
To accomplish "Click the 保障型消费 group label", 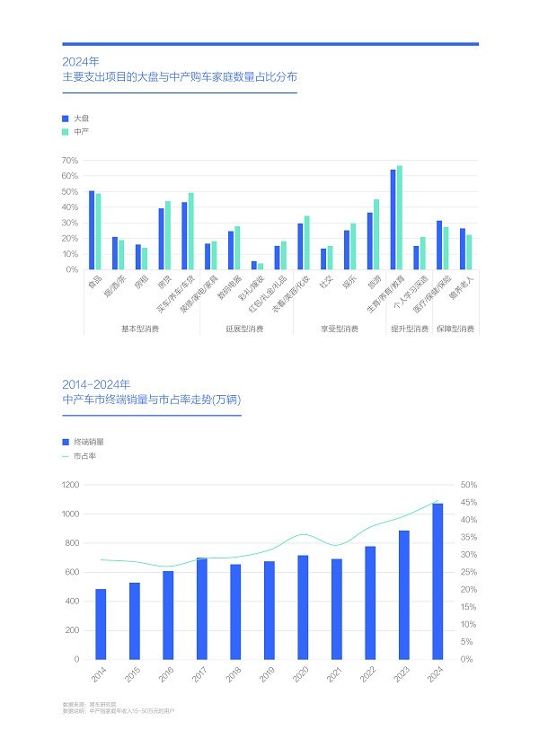I will tap(455, 329).
